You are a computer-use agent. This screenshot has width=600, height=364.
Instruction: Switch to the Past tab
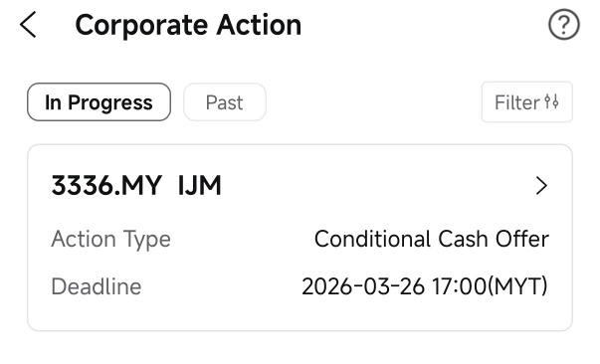225,102
